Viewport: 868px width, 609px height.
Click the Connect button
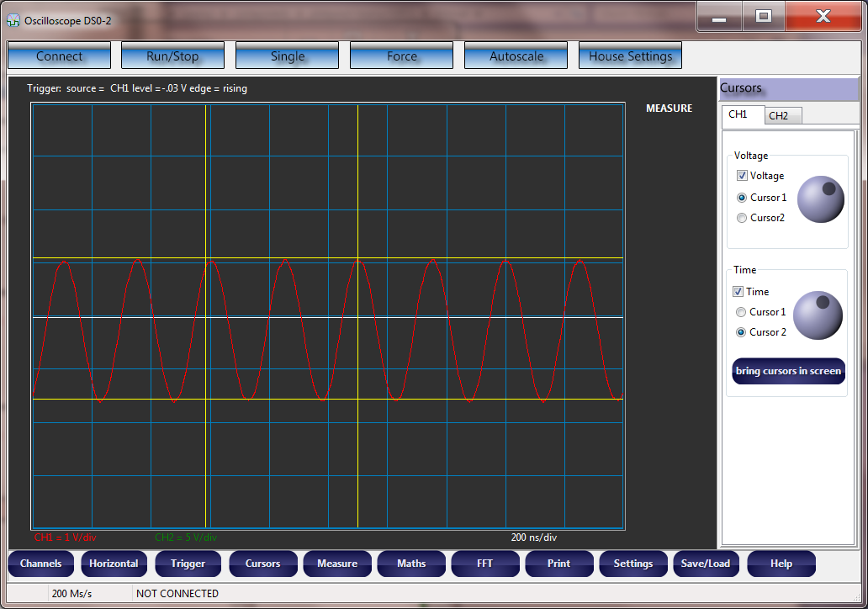pyautogui.click(x=59, y=56)
